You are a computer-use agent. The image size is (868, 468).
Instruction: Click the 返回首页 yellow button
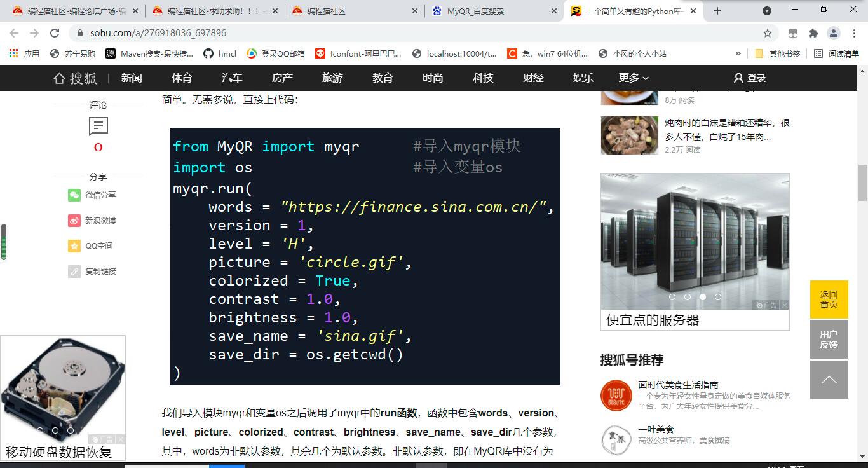(829, 299)
